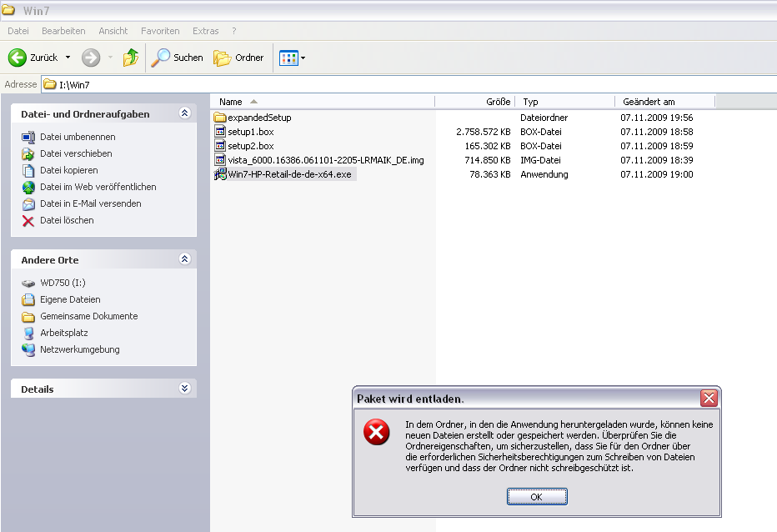777x532 pixels.
Task: Close the Paket wird entladen dialog
Action: click(709, 398)
